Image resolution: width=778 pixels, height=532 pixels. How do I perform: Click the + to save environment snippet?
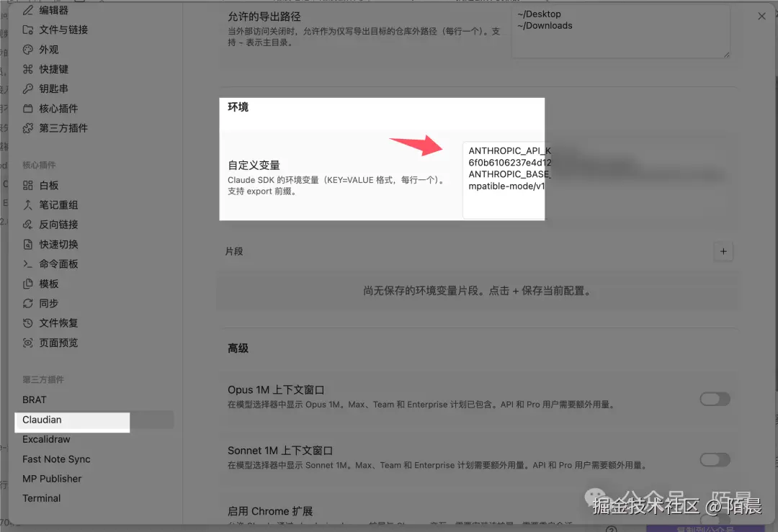(x=723, y=251)
